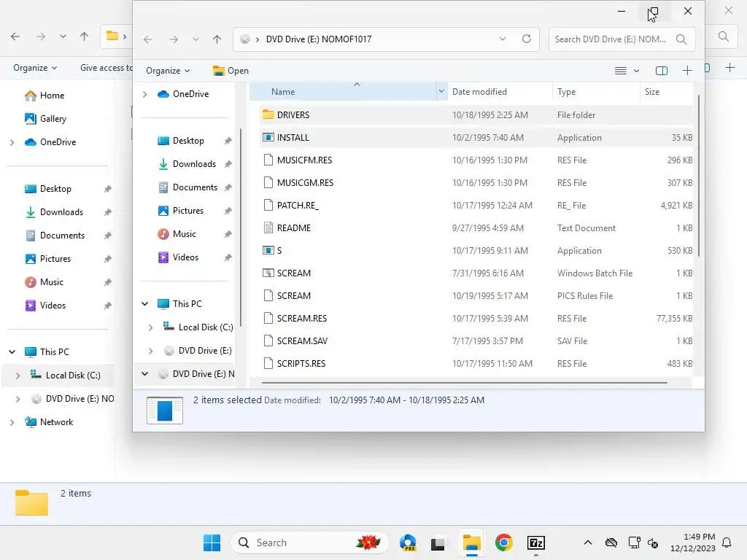Screen dimensions: 747x560
Task: Open the Organize menu in front window
Action: coord(168,71)
